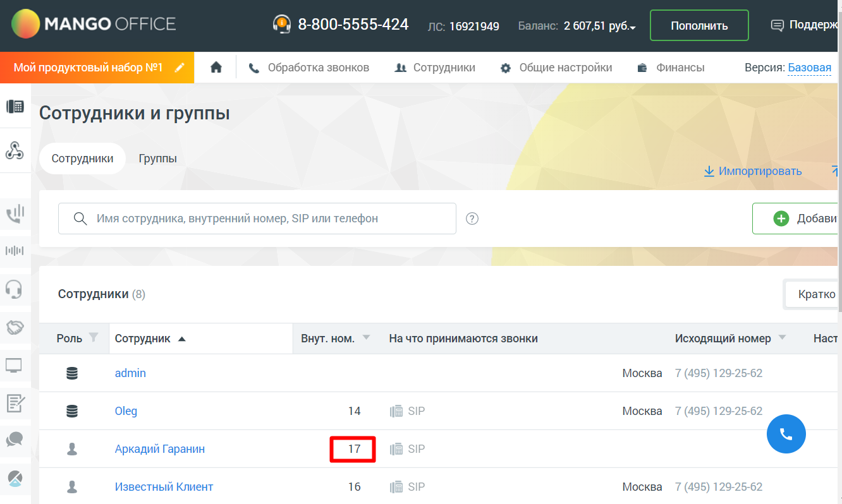Open the notes form sidebar icon
Screen dimensions: 842x504
pyautogui.click(x=15, y=402)
